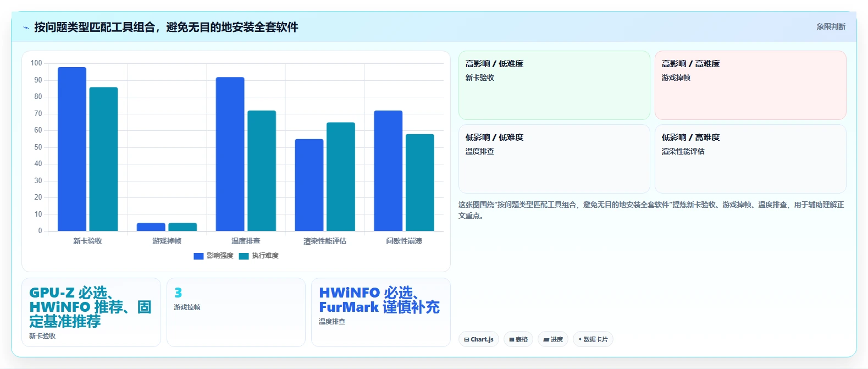Click the 间歇性崩溃 x-axis label
868x369 pixels.
coord(404,241)
